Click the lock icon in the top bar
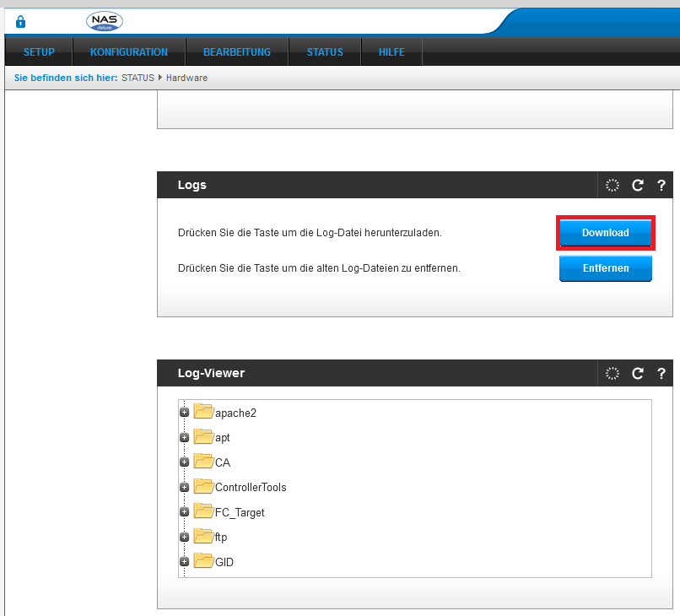680x616 pixels. pos(19,21)
